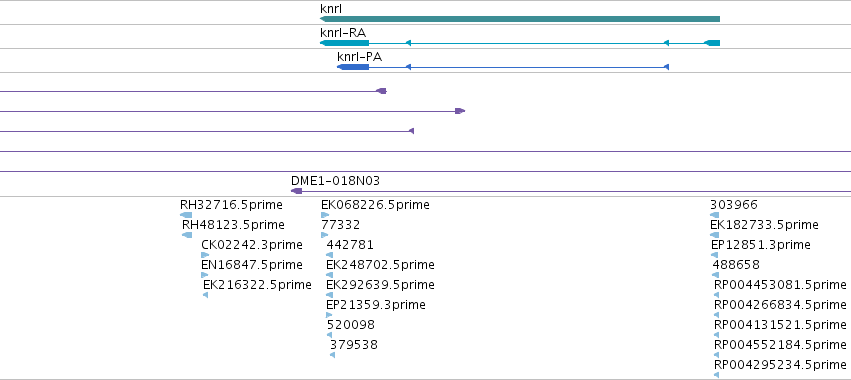Select the EK182733.5prime EST label
The image size is (851, 380).
click(x=764, y=225)
